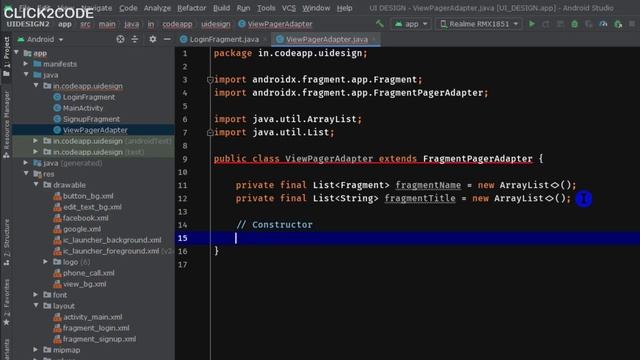Click the Profile app icon

click(603, 24)
